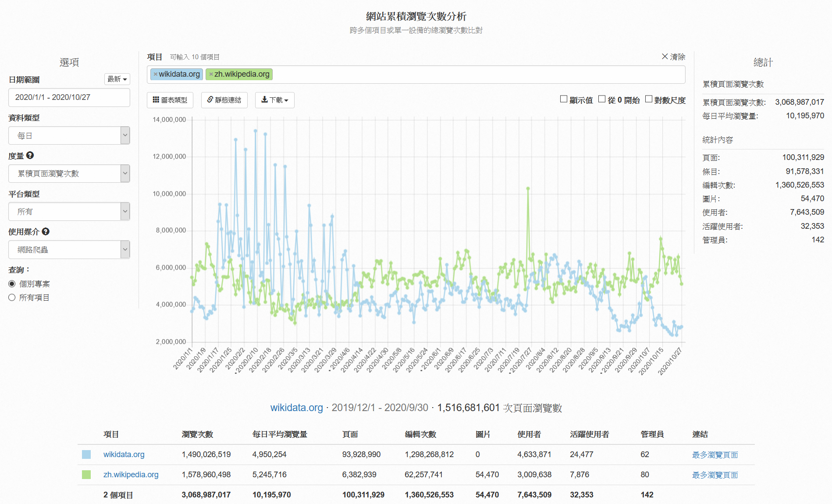This screenshot has width=832, height=504.
Task: Click the 項目 column header in the table
Action: click(111, 434)
